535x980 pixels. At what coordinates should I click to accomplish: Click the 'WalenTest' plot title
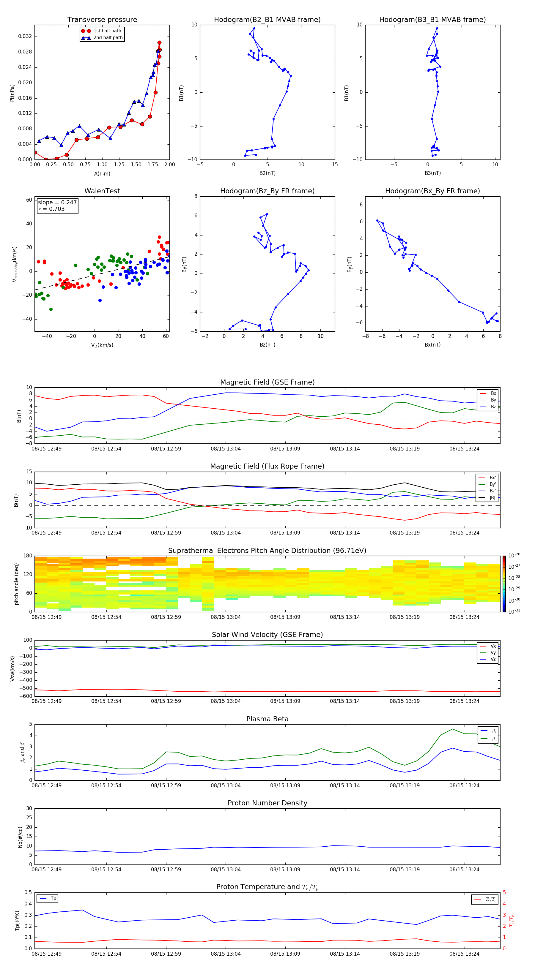click(102, 191)
